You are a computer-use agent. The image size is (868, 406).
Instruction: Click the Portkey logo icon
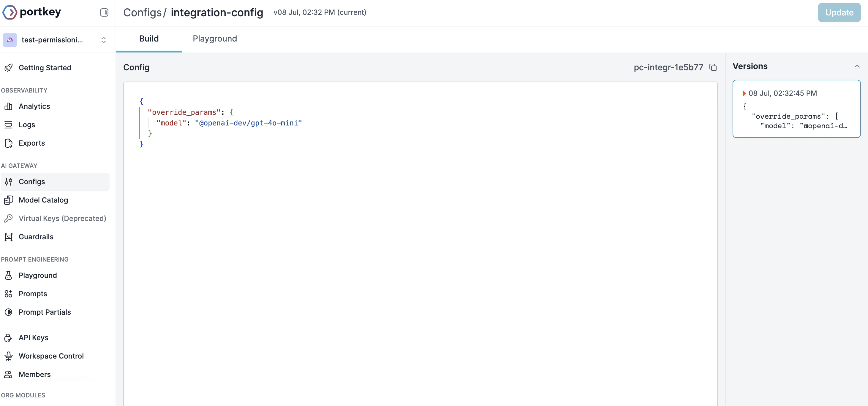(x=10, y=12)
